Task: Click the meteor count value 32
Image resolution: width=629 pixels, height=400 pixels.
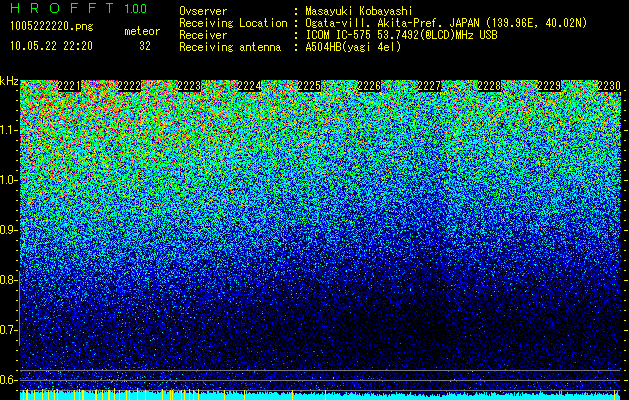Action: pos(145,46)
